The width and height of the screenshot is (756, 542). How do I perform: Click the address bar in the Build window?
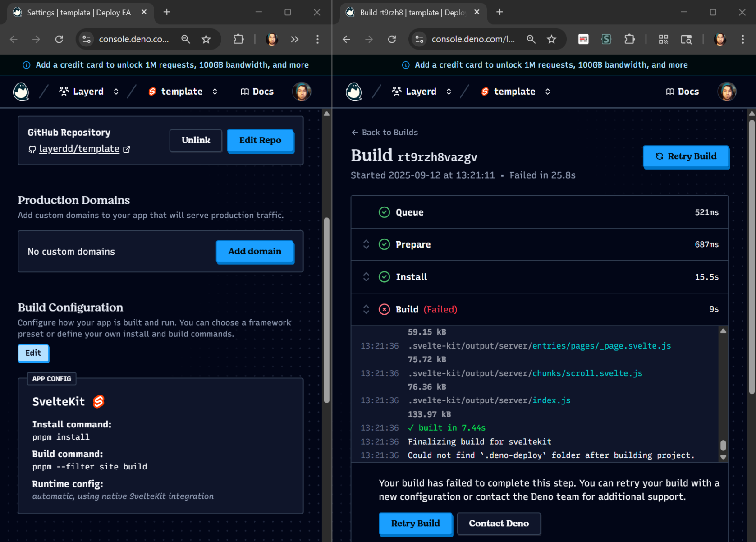[x=473, y=39]
